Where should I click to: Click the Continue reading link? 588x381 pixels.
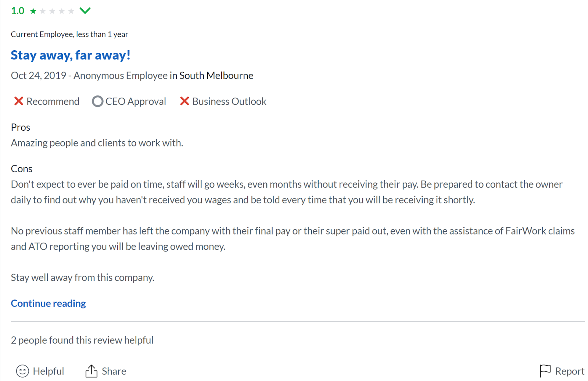click(x=48, y=303)
